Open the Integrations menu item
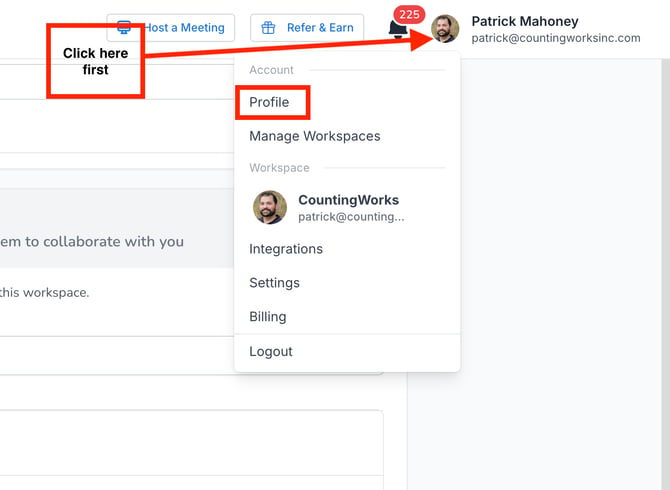 coord(286,249)
